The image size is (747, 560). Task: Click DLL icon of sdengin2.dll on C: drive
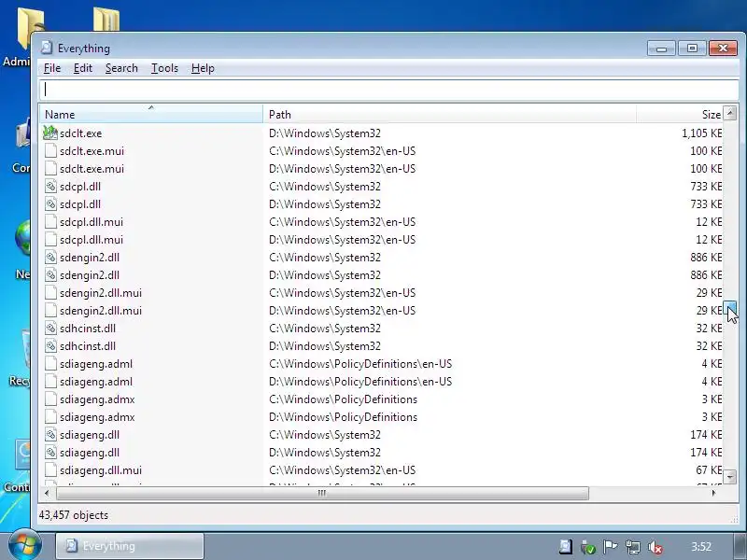point(50,258)
